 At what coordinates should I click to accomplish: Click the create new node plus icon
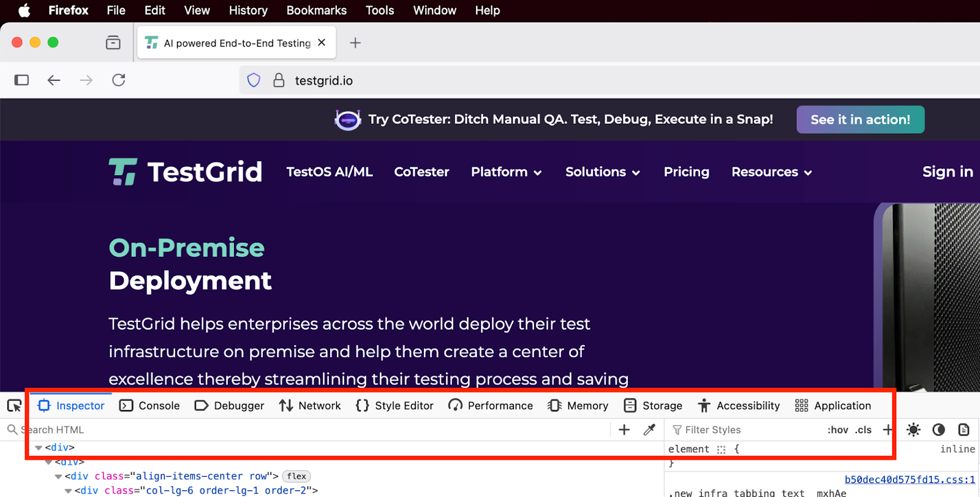(x=624, y=430)
